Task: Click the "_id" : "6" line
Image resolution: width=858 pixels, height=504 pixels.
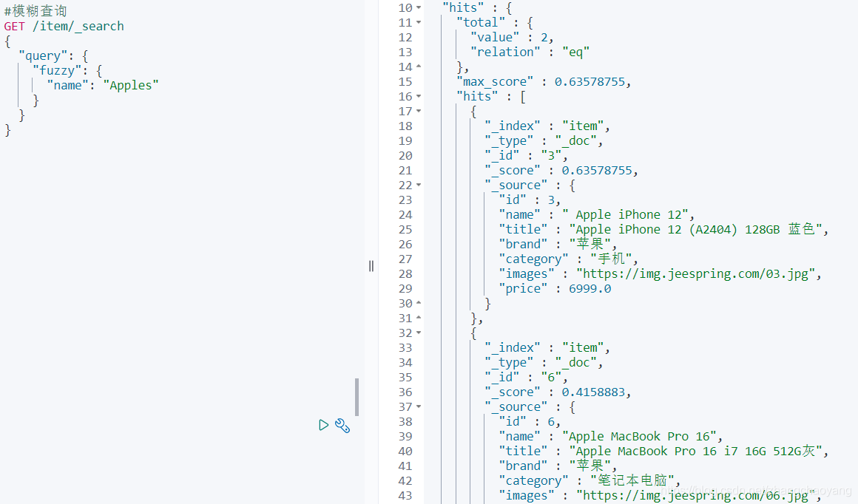Action: [x=526, y=378]
